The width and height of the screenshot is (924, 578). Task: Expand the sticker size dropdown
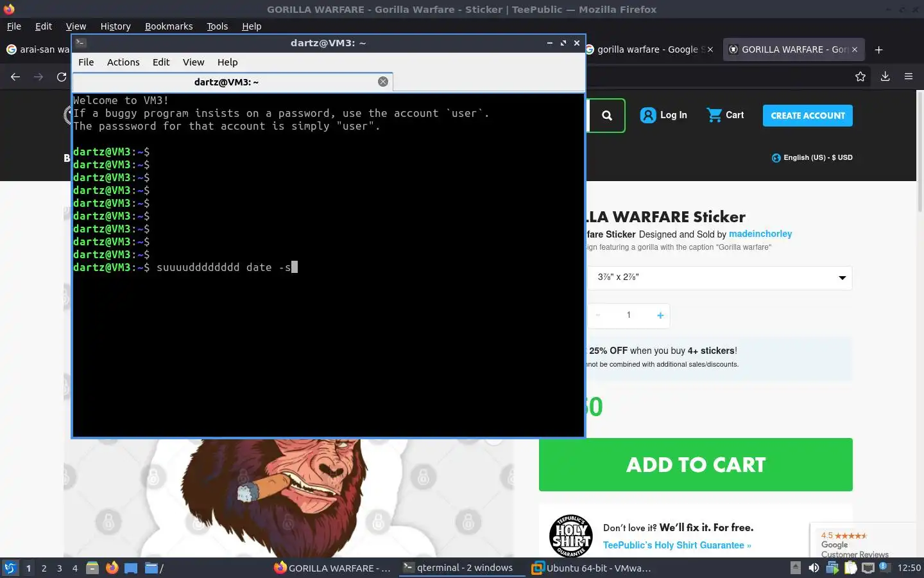[x=720, y=277]
